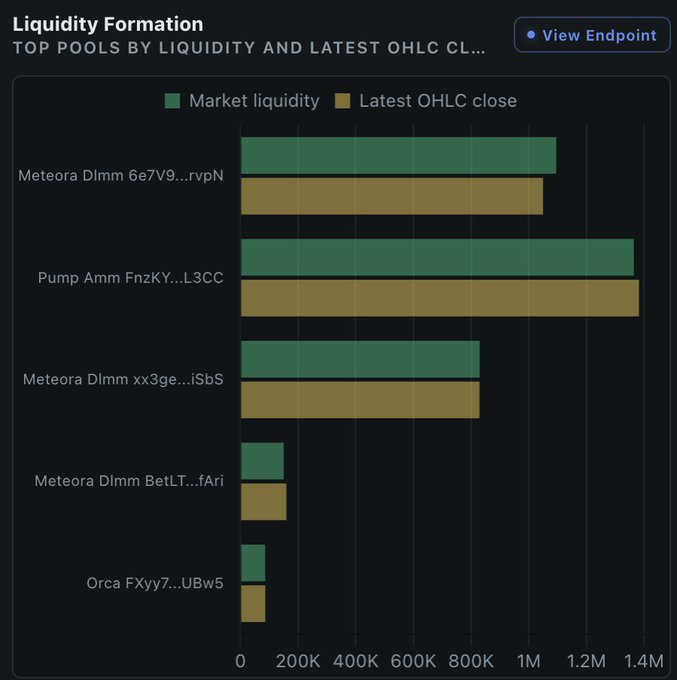
Task: Select the Orca FXyy7...UBw5 gold close bar
Action: [x=253, y=604]
